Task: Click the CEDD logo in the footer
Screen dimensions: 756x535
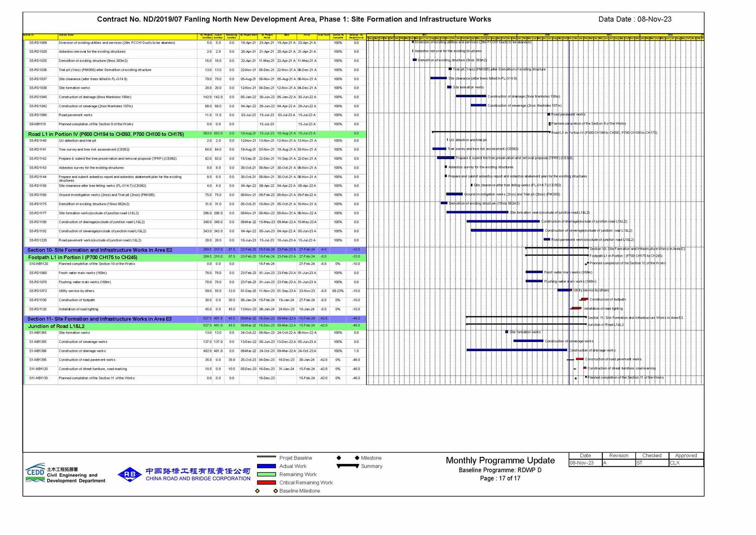Action: tap(35, 473)
